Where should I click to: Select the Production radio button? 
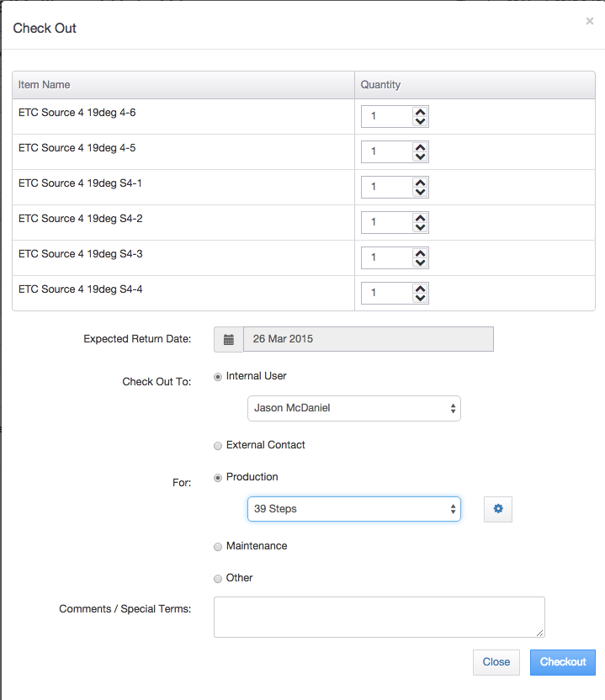[218, 478]
